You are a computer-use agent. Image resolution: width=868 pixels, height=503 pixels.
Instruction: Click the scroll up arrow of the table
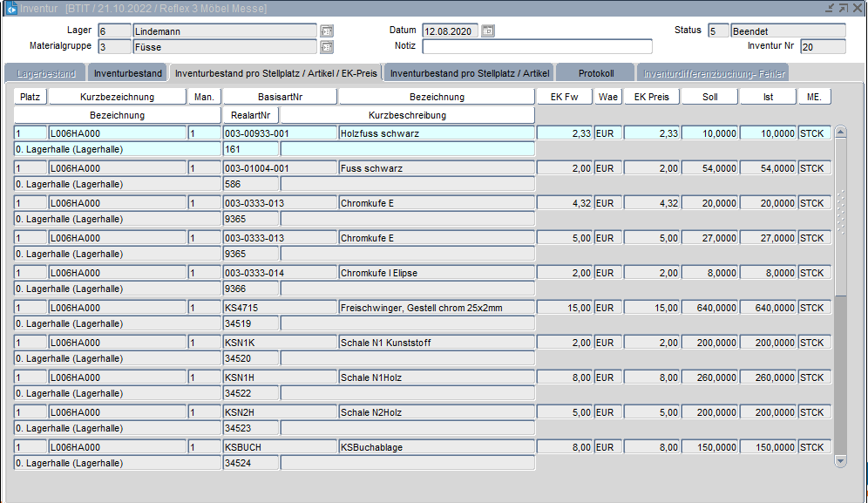[840, 132]
